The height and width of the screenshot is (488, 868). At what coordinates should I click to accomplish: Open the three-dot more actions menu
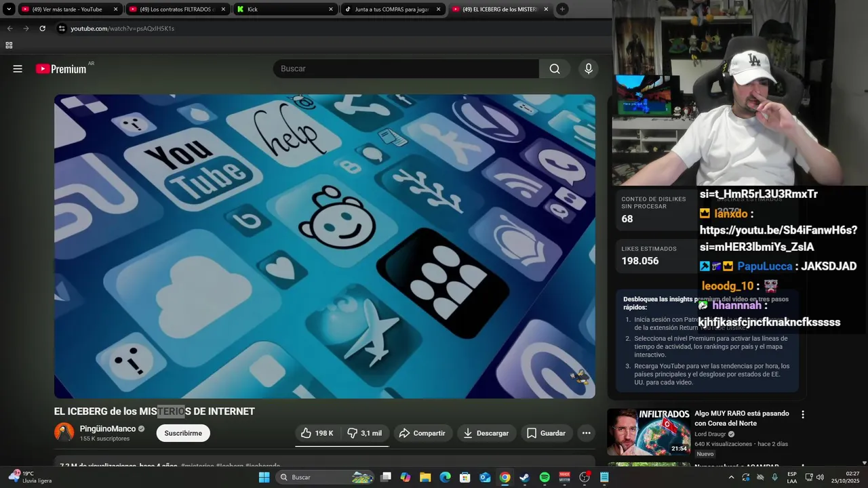pyautogui.click(x=587, y=433)
